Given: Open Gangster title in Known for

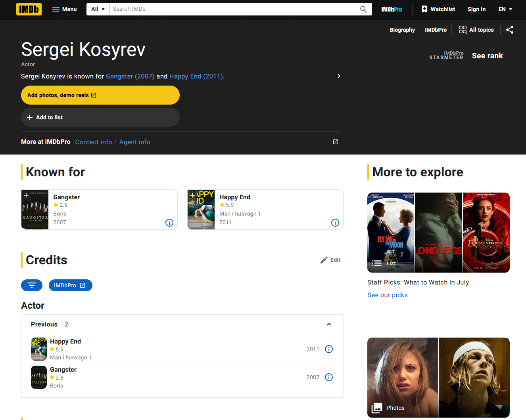Looking at the screenshot, I should coord(67,197).
